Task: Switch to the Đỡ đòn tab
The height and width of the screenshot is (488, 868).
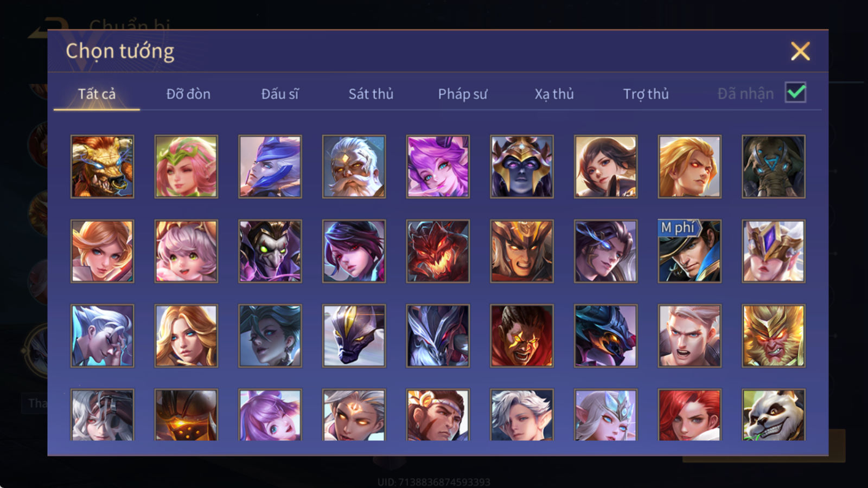Action: pos(188,94)
